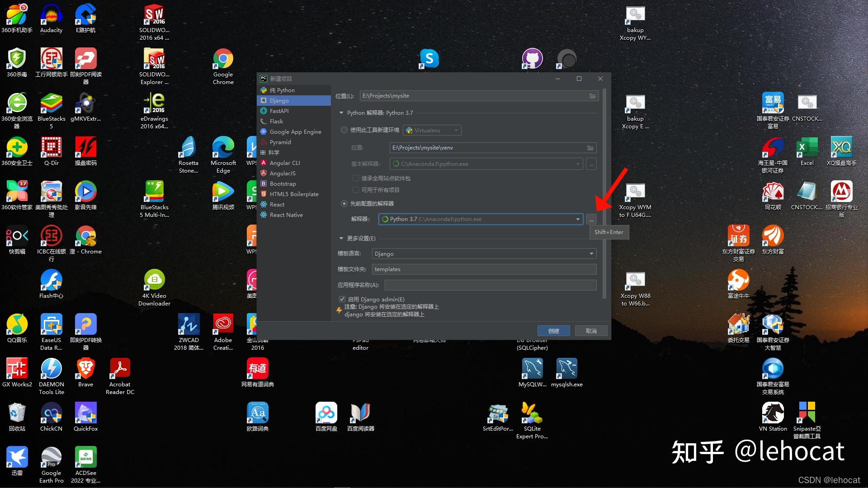Viewport: 868px width, 488px height.
Task: Click folder icon in location field
Action: [x=592, y=96]
